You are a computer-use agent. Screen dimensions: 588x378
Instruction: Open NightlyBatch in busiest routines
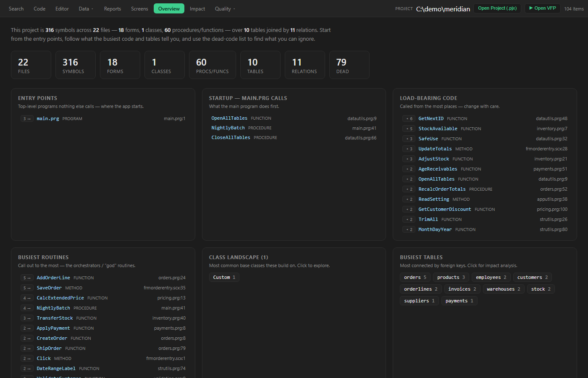[x=103, y=308]
